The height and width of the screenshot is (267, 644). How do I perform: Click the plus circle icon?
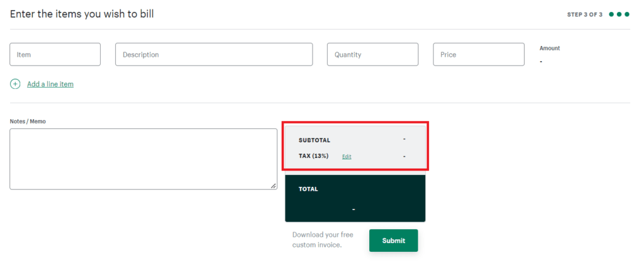click(x=15, y=84)
